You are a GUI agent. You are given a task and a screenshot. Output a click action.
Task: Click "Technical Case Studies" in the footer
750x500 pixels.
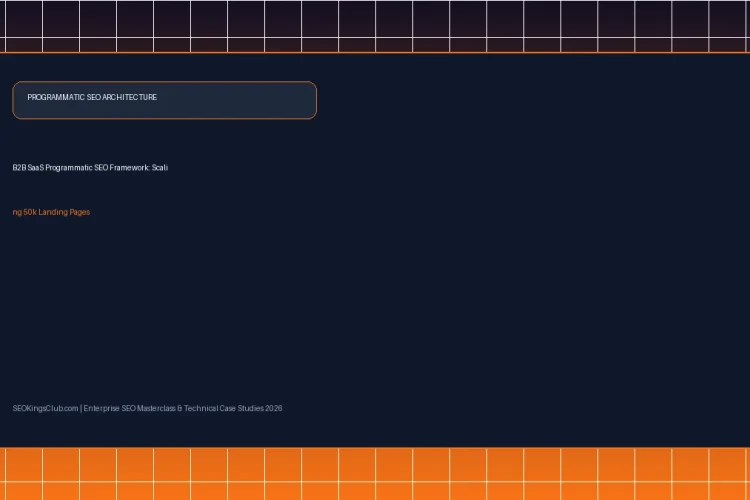click(223, 408)
